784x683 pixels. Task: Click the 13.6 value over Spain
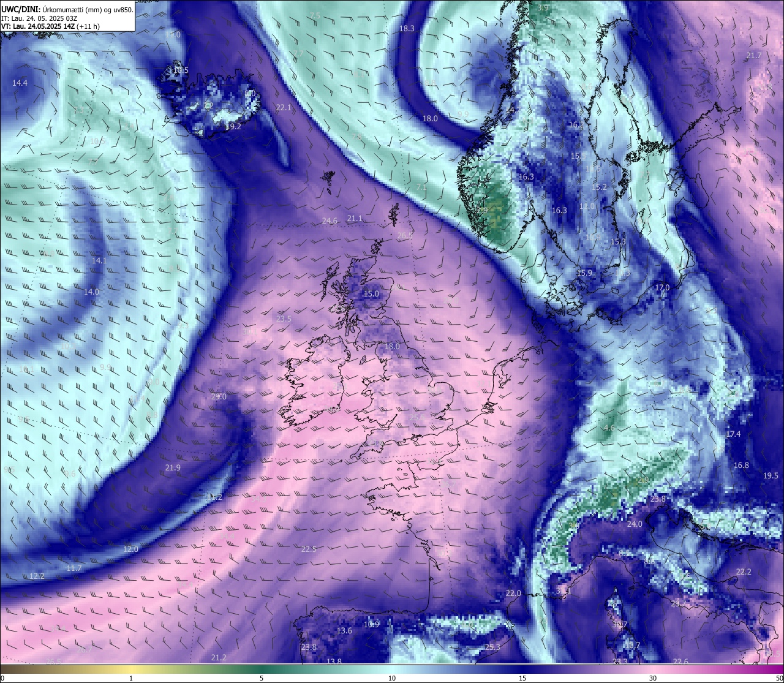pos(344,630)
